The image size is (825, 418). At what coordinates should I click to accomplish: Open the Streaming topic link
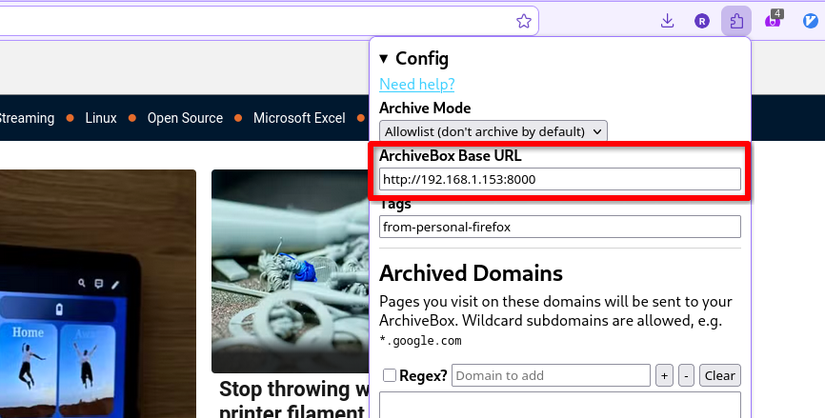26,118
